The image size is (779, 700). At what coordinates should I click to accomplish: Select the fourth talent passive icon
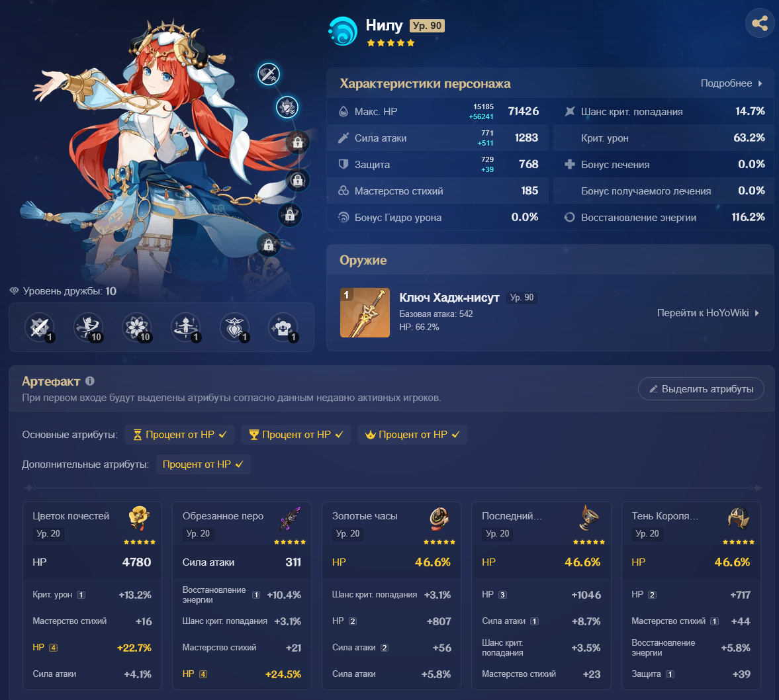[186, 328]
